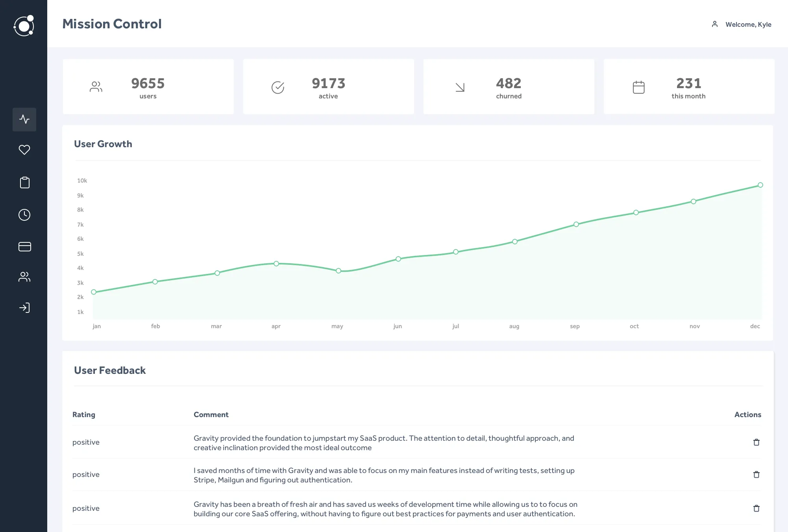
Task: Click the sign out arrow icon
Action: point(24,308)
